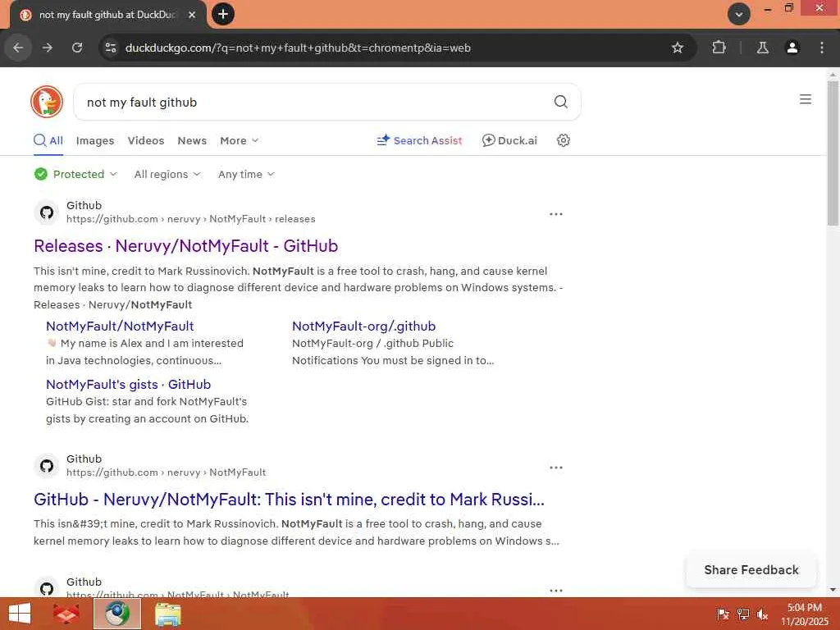
Task: Open the tab search dropdown button
Action: point(738,14)
